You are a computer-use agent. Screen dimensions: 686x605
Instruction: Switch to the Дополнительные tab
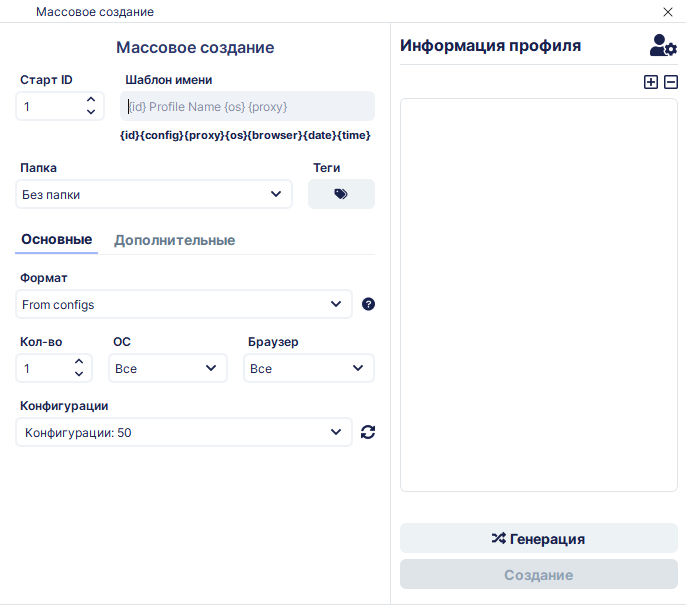pos(175,240)
